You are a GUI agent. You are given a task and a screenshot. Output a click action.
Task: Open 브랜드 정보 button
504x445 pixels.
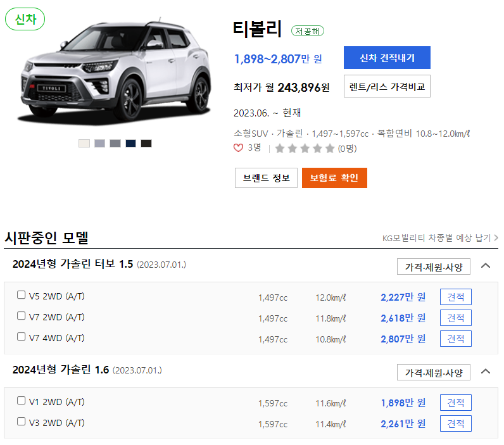point(266,178)
